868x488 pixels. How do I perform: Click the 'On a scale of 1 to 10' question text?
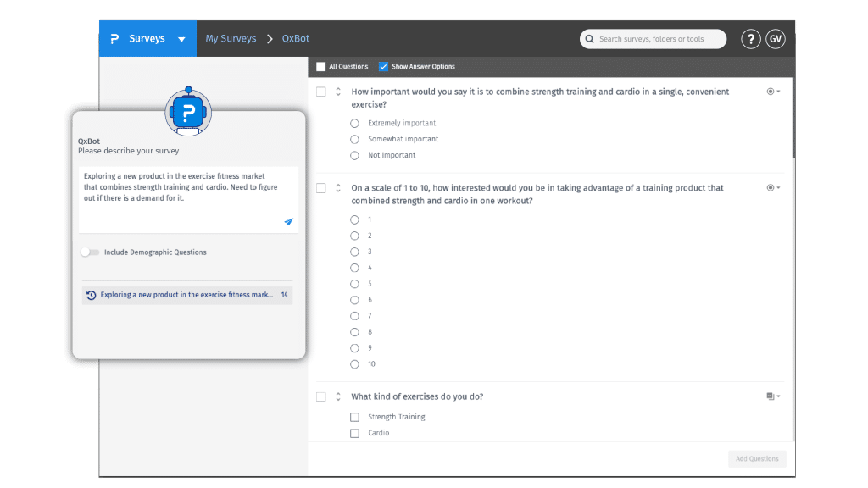coord(537,194)
